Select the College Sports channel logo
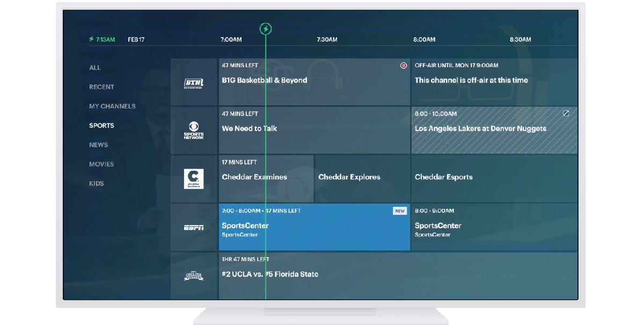This screenshot has height=325, width=644. (194, 276)
